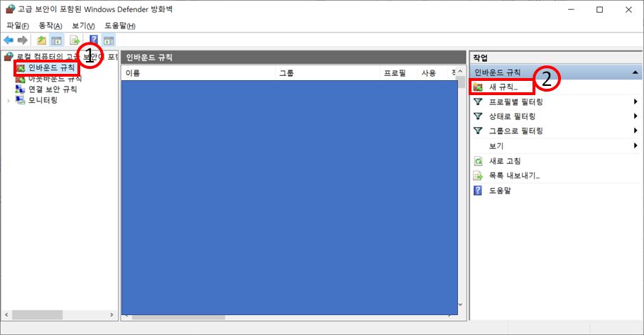Select 연결 보안 규칙 in the tree
The width and height of the screenshot is (644, 335).
coord(53,89)
